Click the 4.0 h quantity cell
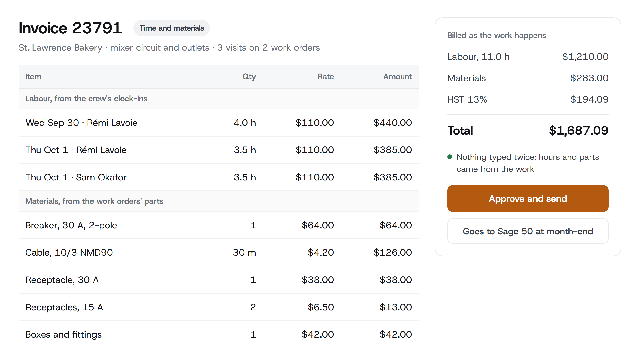Viewport: 640px width, 364px height. 244,123
